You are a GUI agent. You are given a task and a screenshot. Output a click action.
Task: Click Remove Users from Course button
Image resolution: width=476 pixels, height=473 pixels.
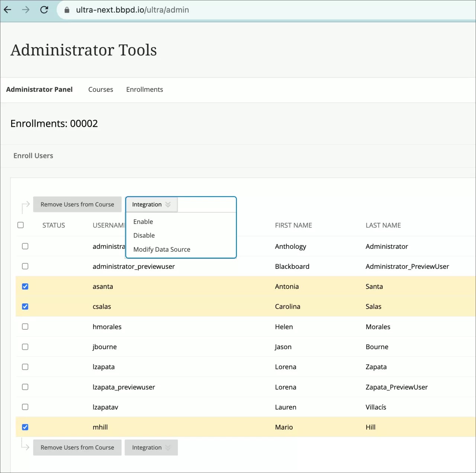77,204
